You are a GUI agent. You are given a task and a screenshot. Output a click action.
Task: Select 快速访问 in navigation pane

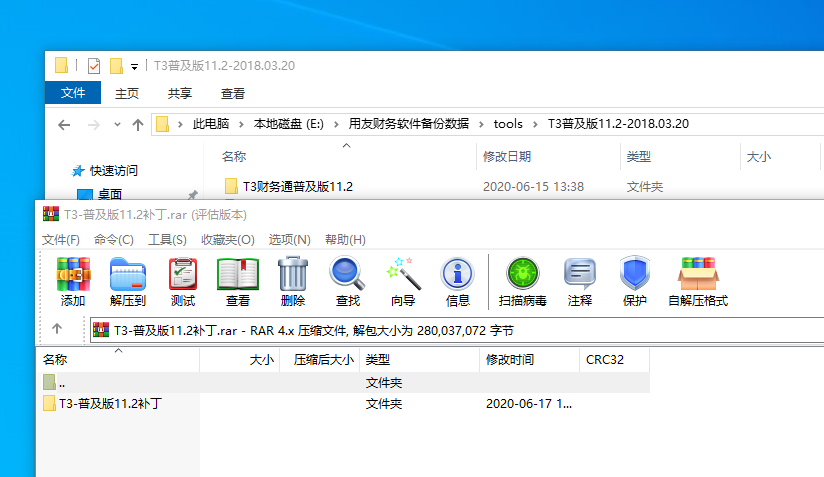tap(114, 171)
